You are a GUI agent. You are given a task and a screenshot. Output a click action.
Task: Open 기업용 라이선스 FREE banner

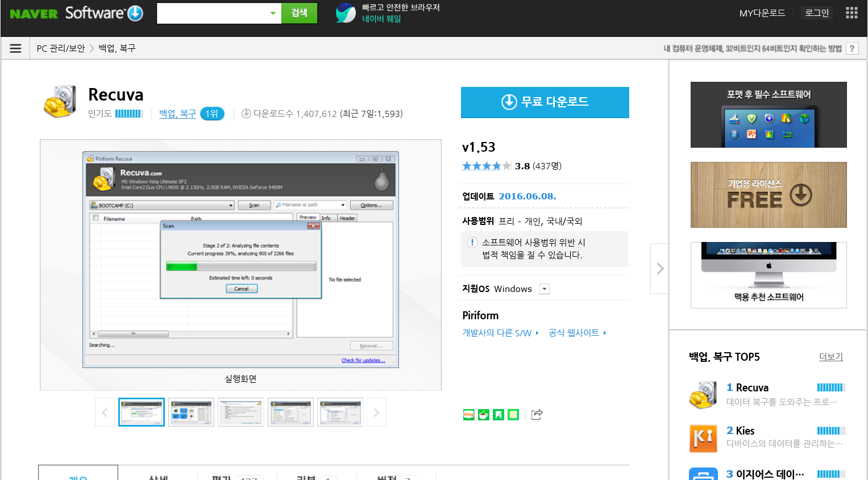point(769,195)
